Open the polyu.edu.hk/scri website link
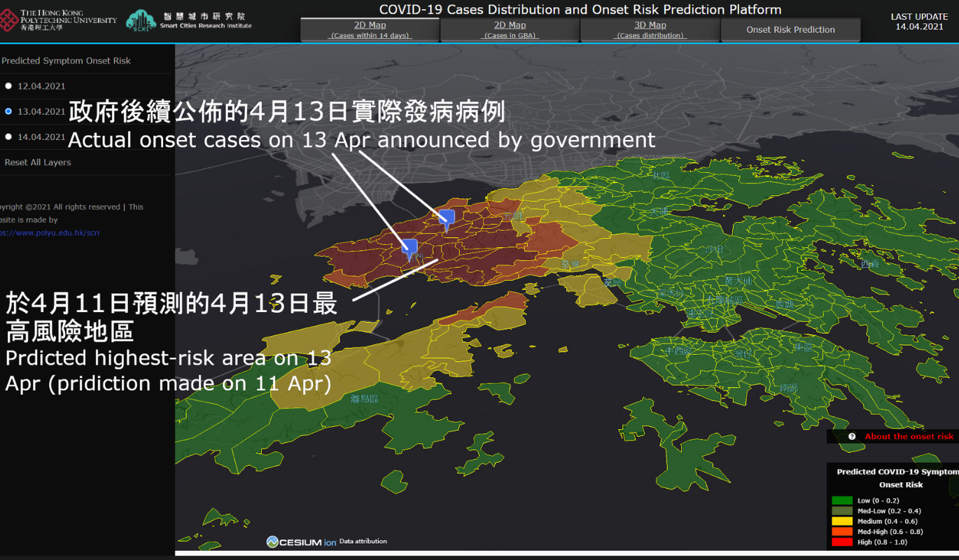959x560 pixels. 49,232
